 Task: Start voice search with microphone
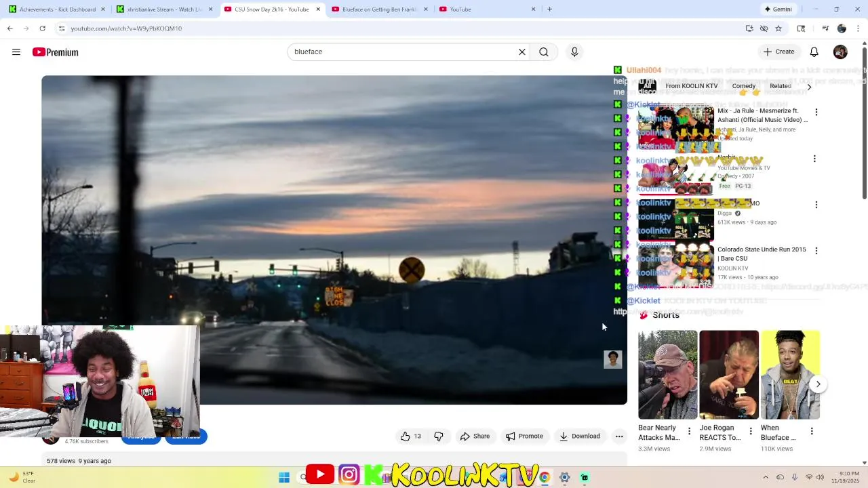pyautogui.click(x=574, y=52)
